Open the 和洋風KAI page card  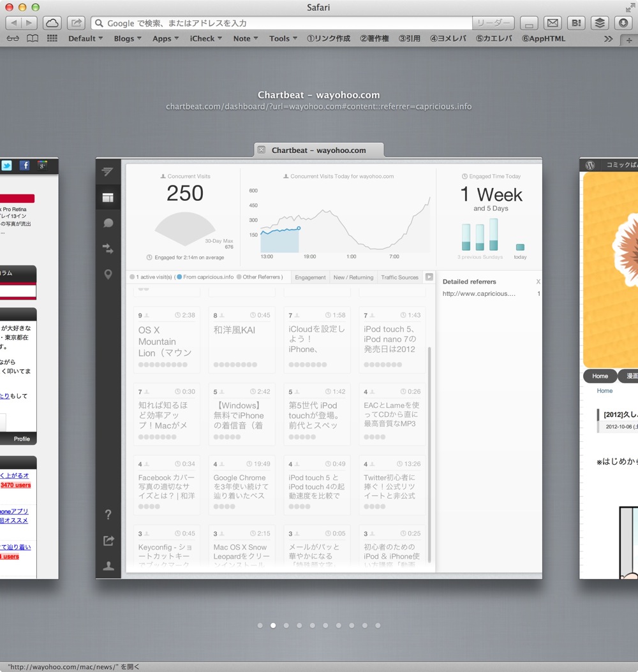tap(242, 340)
